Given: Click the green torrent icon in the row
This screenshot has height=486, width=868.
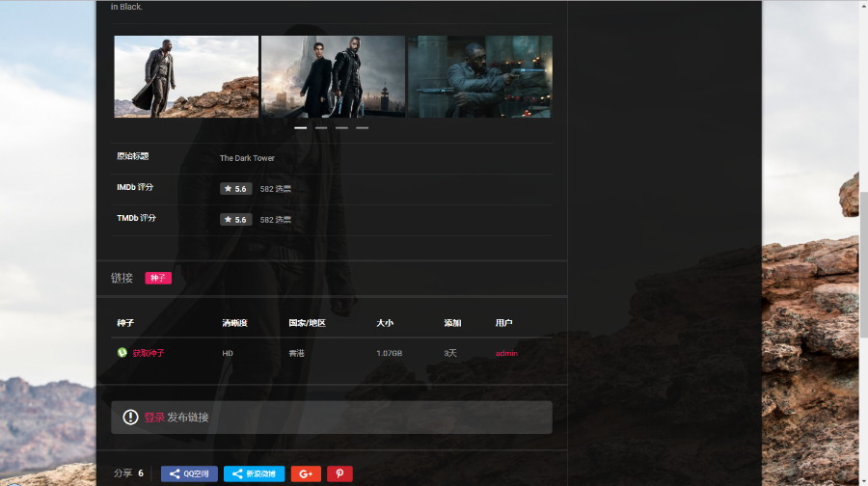Looking at the screenshot, I should click(122, 353).
